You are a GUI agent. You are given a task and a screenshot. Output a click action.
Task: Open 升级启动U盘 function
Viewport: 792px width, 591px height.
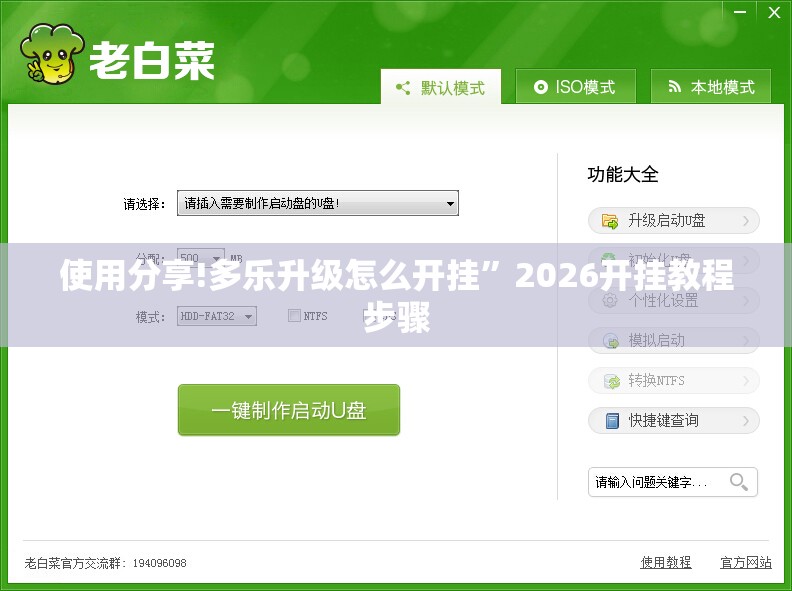click(674, 221)
